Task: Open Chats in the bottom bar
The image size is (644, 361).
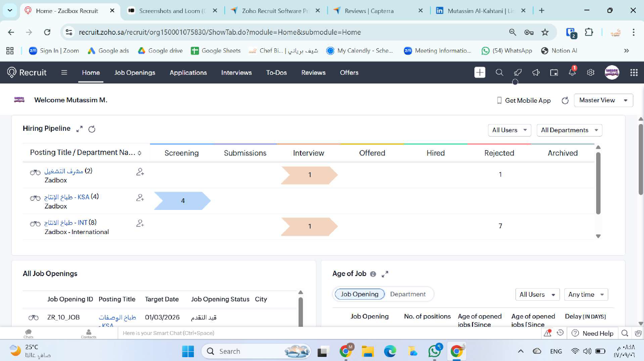Action: pyautogui.click(x=29, y=333)
